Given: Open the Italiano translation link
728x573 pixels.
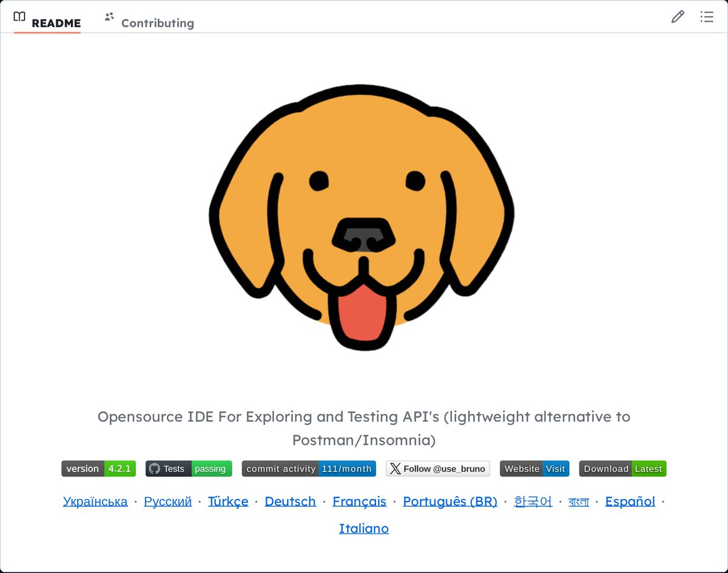Looking at the screenshot, I should pyautogui.click(x=364, y=528).
